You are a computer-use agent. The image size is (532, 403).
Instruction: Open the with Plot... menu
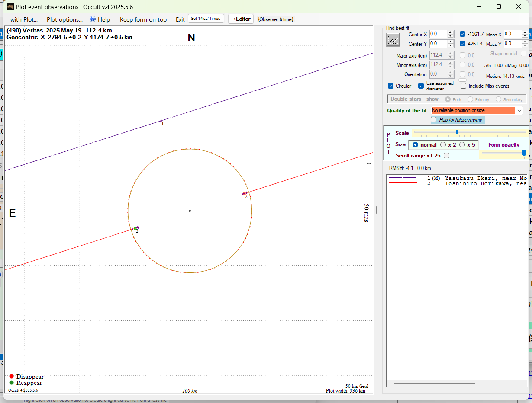tap(24, 19)
